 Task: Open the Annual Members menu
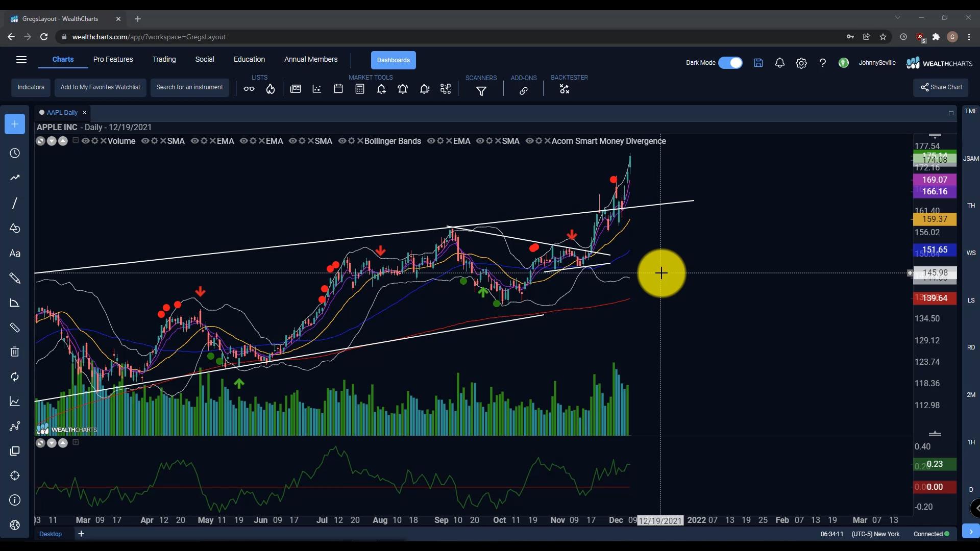pyautogui.click(x=311, y=59)
